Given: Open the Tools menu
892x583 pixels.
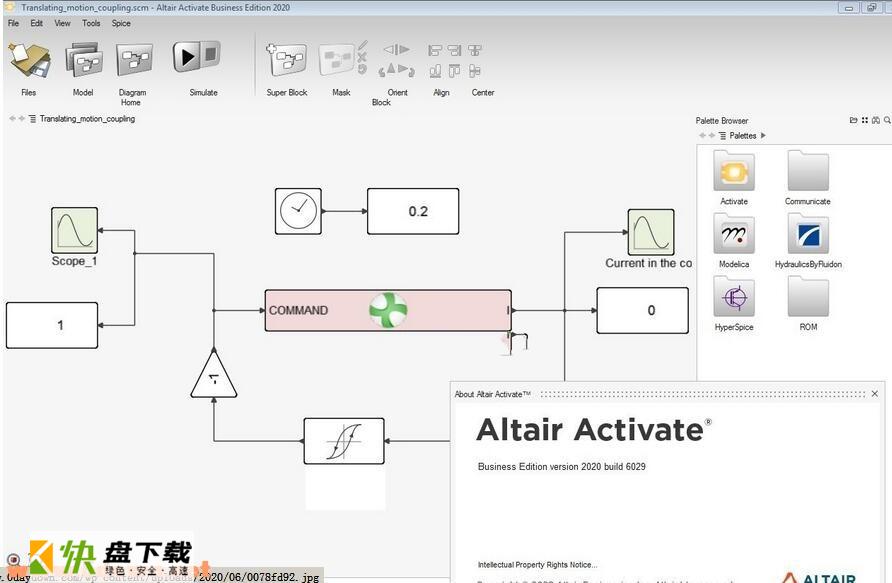Looking at the screenshot, I should click(x=91, y=23).
